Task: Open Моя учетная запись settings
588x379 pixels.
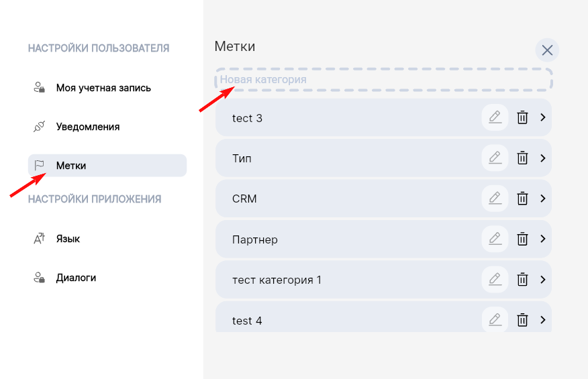Action: click(x=103, y=88)
